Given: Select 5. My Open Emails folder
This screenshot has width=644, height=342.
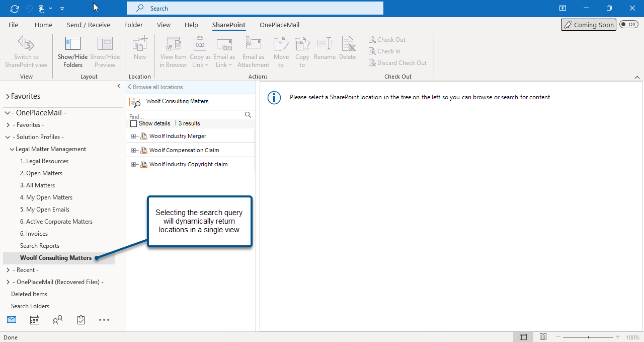Looking at the screenshot, I should click(x=45, y=210).
